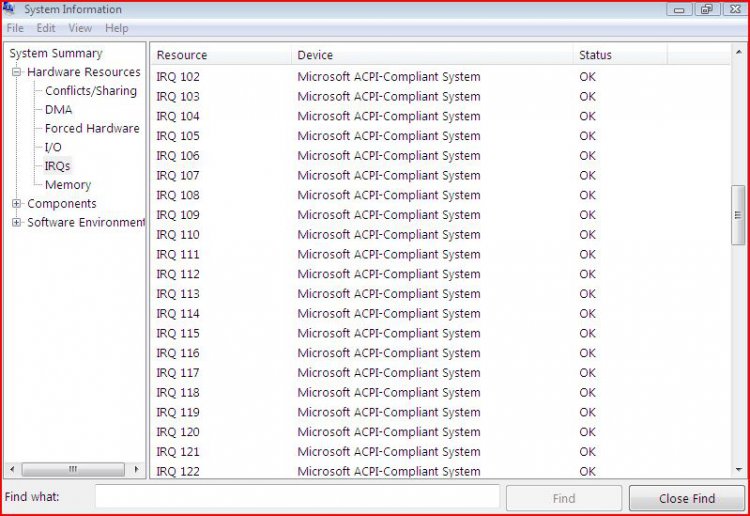
Task: Select the IRQs category
Action: [x=57, y=166]
